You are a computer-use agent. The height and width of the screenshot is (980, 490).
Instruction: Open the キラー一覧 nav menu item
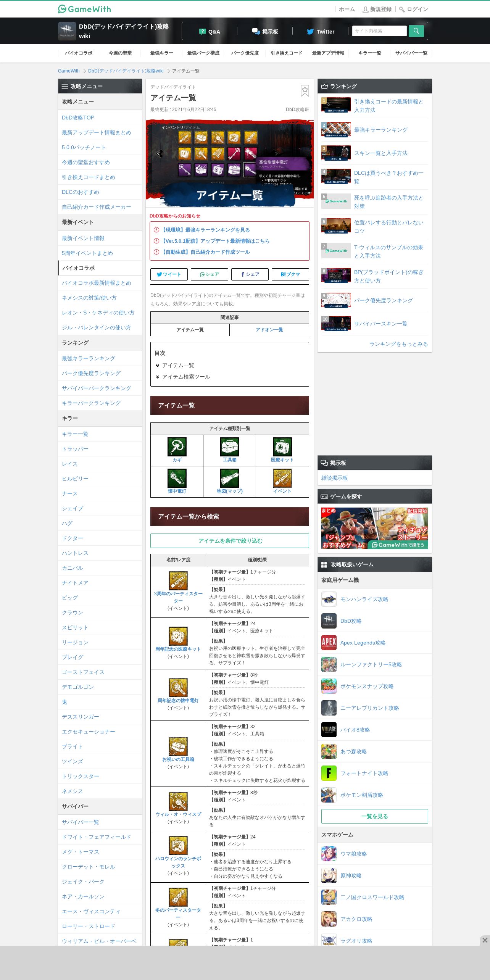[370, 53]
